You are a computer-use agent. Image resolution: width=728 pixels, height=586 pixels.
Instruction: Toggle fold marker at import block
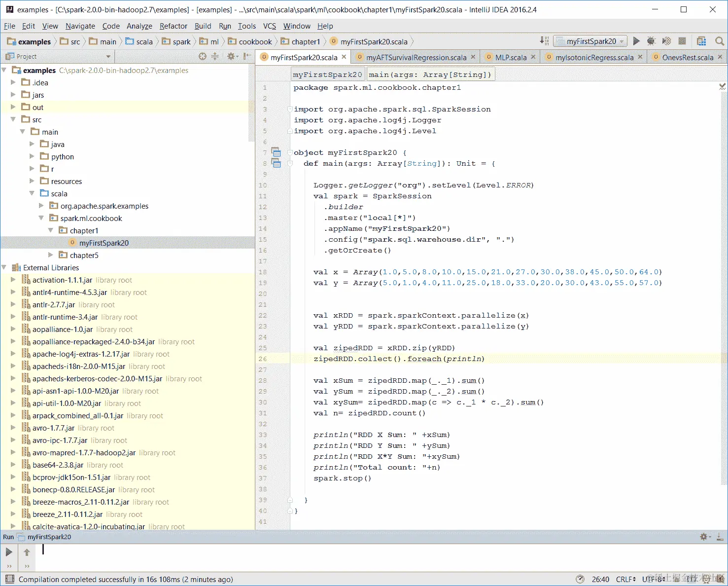290,109
